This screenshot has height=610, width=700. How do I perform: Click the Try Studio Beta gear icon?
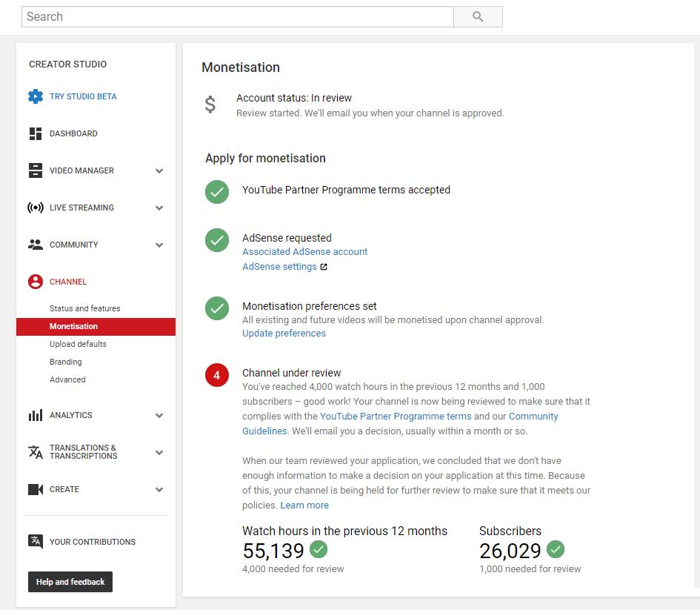(36, 96)
